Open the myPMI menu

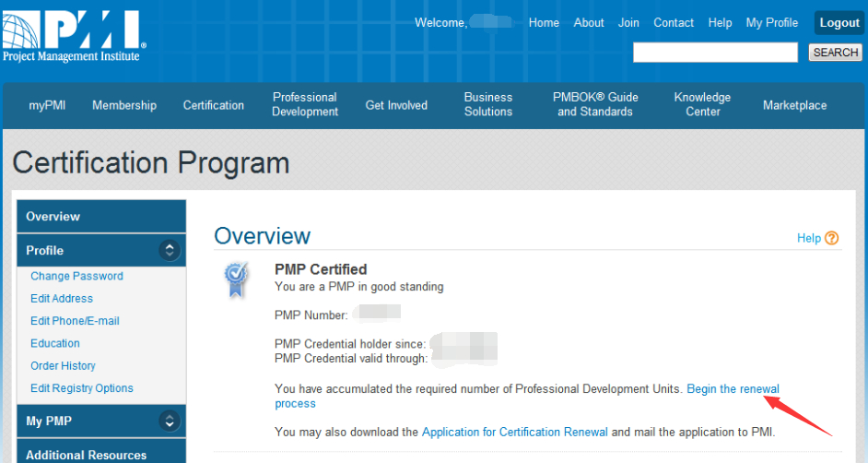47,105
